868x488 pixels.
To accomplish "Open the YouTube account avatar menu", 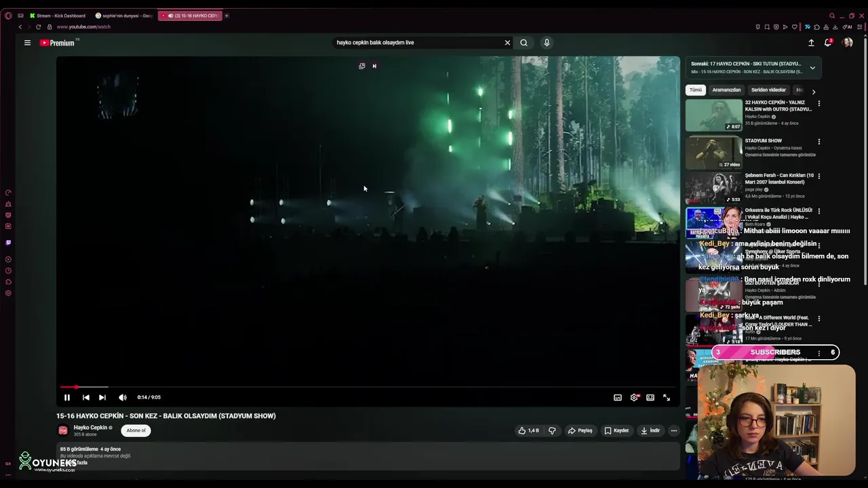I will point(848,43).
